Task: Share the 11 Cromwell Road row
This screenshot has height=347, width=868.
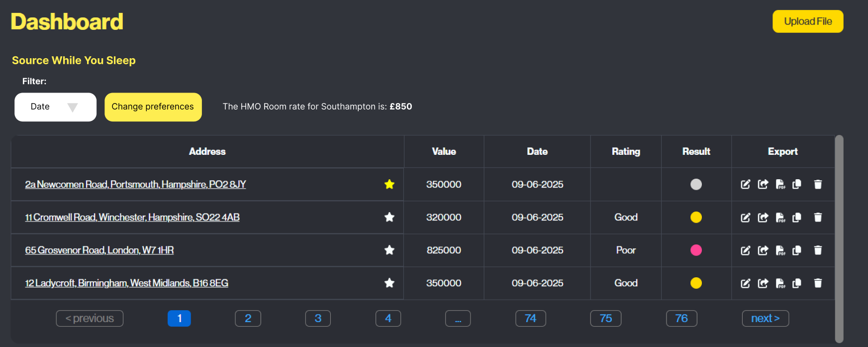Action: coord(763,217)
